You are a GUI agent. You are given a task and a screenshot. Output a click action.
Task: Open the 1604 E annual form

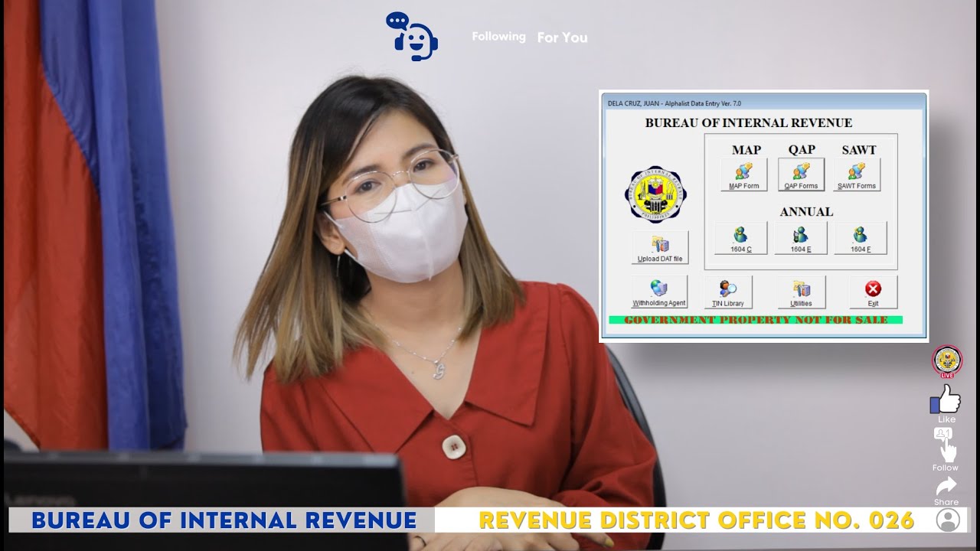[800, 238]
